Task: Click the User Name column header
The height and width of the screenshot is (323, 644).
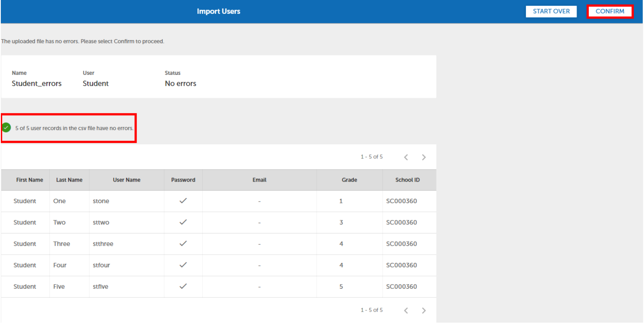Action: pos(127,180)
